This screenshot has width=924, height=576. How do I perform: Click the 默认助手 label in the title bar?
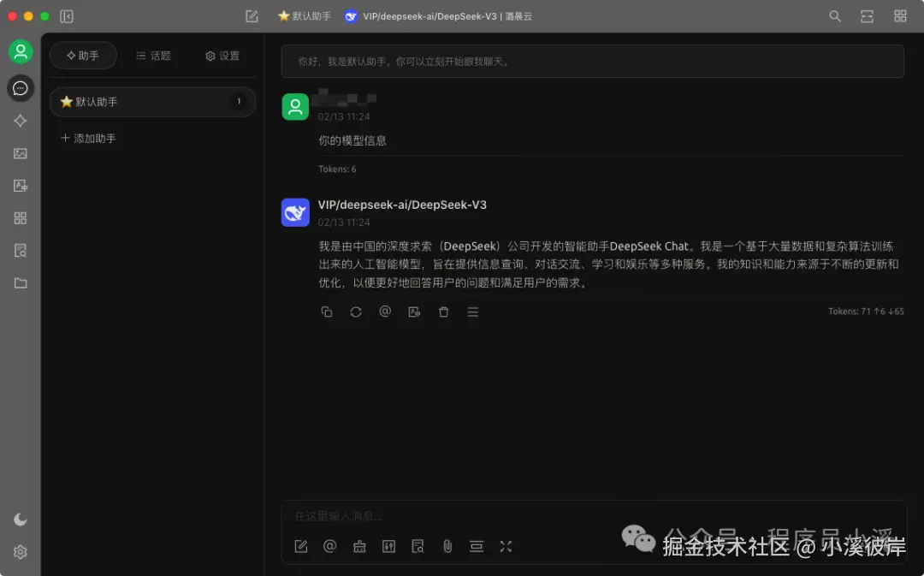pyautogui.click(x=304, y=16)
